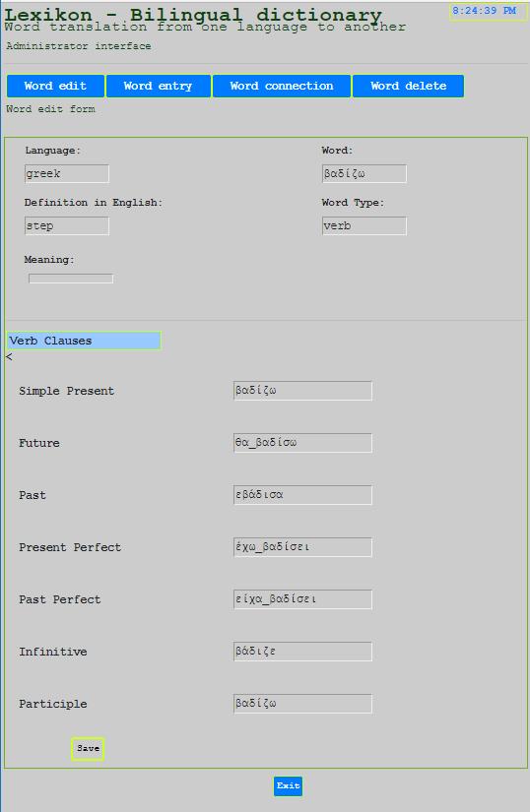The width and height of the screenshot is (530, 812).
Task: Click the Future tense input field
Action: [302, 443]
